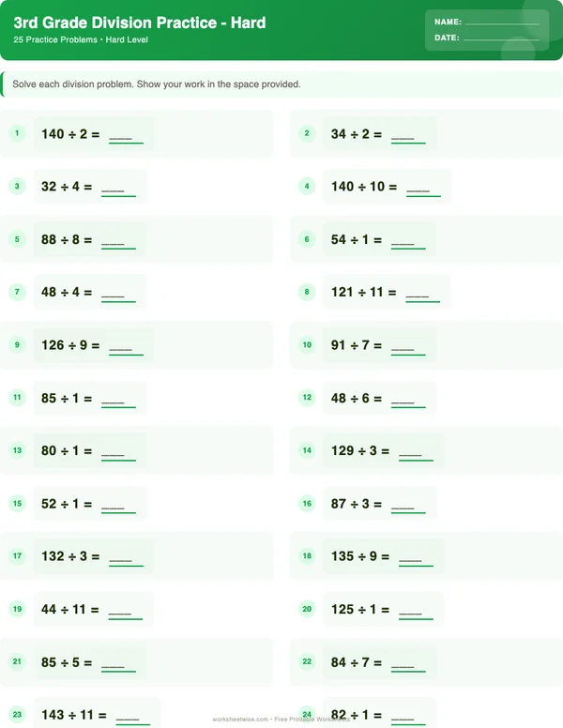This screenshot has height=728, width=563.
Task: Open the worksheetwise.com footer link
Action: [x=242, y=720]
